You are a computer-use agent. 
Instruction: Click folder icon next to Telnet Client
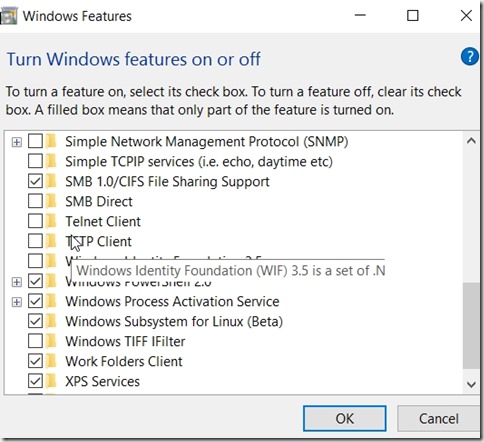[51, 221]
